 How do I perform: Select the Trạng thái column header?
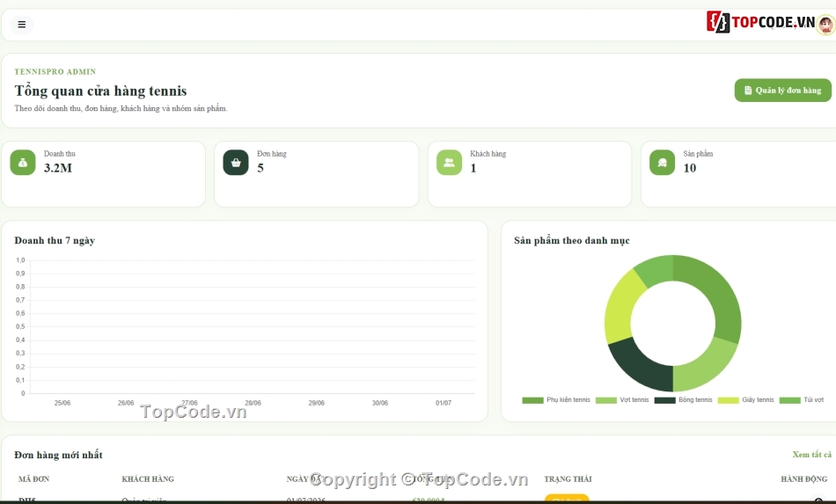point(568,479)
